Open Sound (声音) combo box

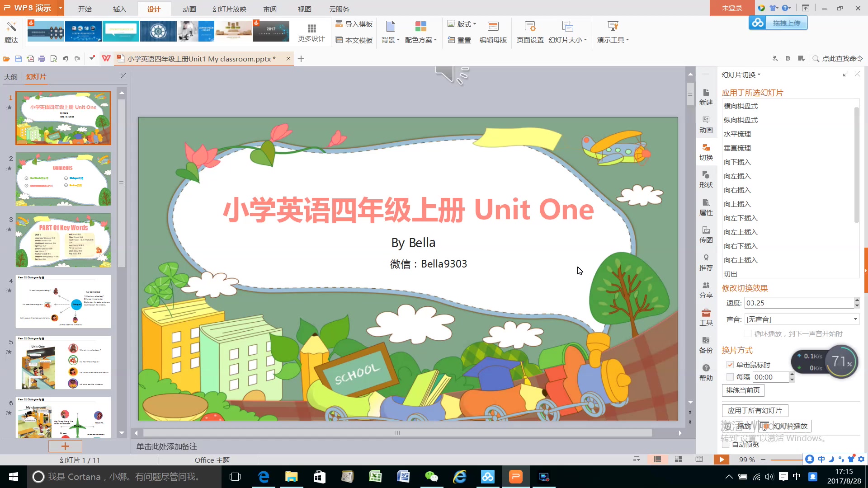[802, 319]
